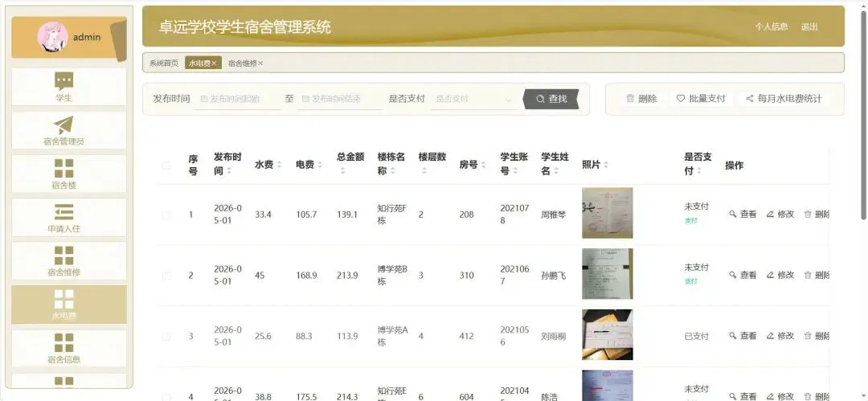Sort by 发布时间 column header arrows
868x401 pixels.
(x=229, y=172)
